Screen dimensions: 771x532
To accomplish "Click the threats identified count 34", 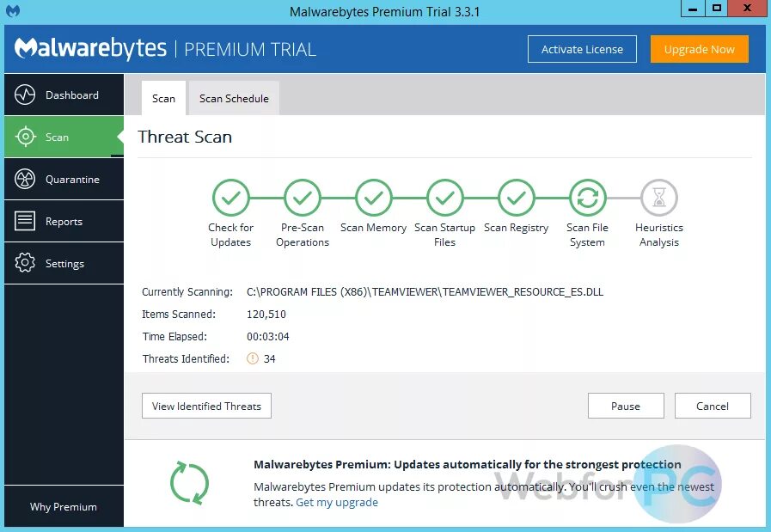I will tap(269, 358).
